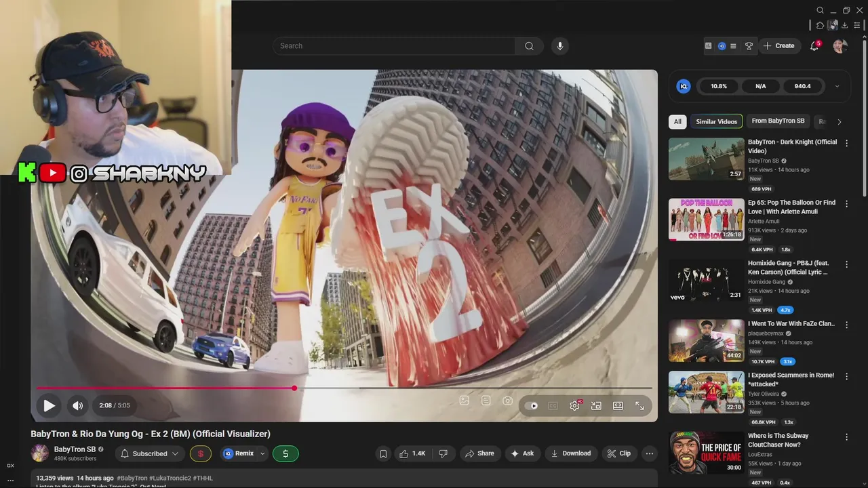Open options menu for I Went To War With FaZe

coord(846,325)
